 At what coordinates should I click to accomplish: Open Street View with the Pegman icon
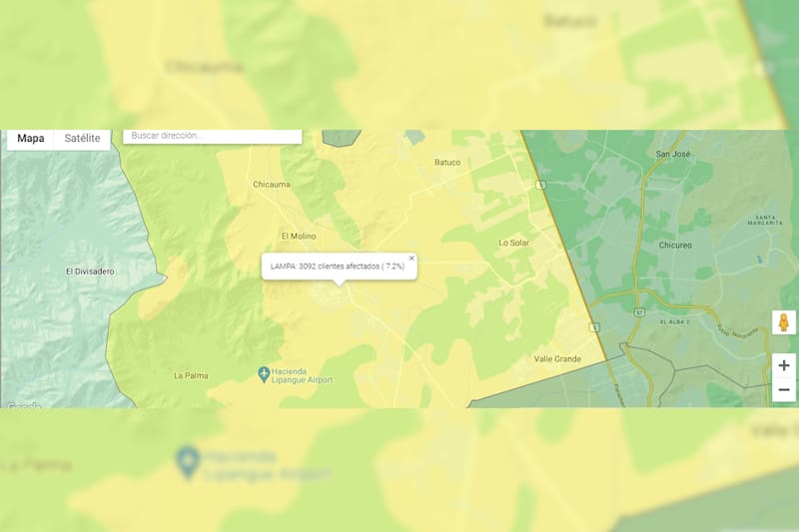[x=784, y=322]
